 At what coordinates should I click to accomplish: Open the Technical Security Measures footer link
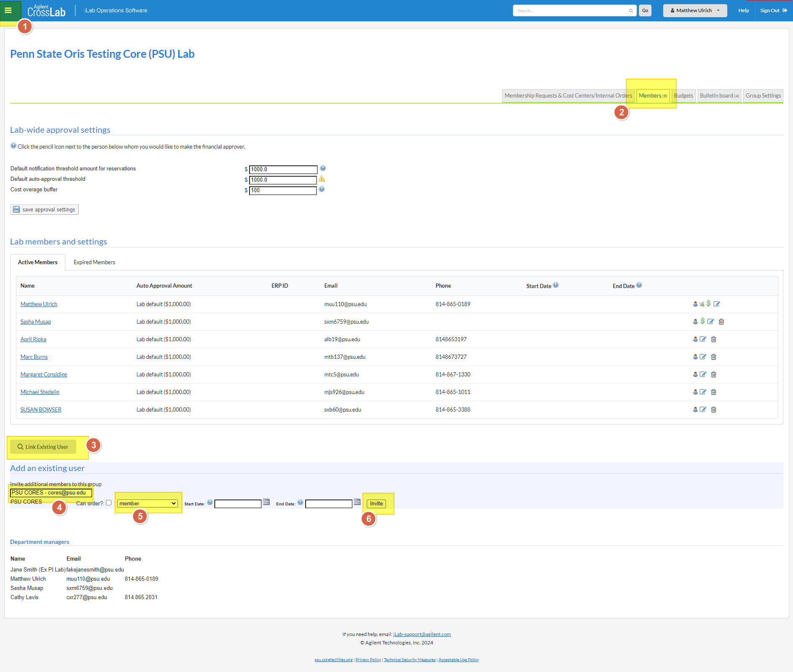pos(409,660)
